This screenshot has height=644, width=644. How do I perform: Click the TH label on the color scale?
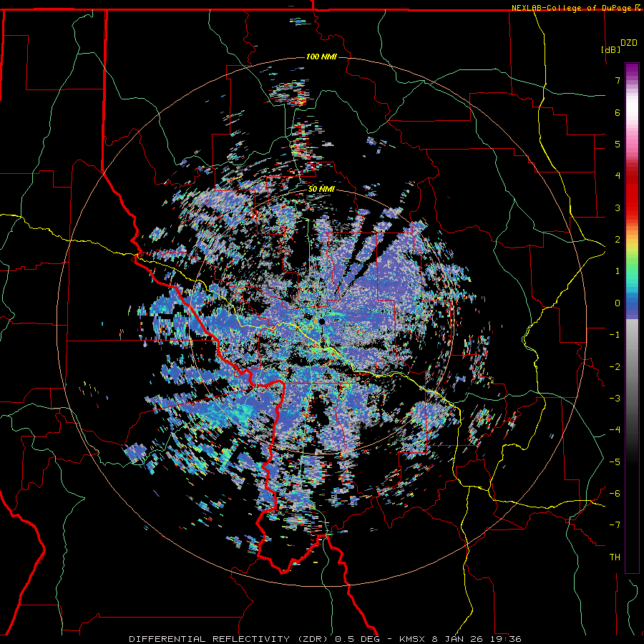point(615,557)
